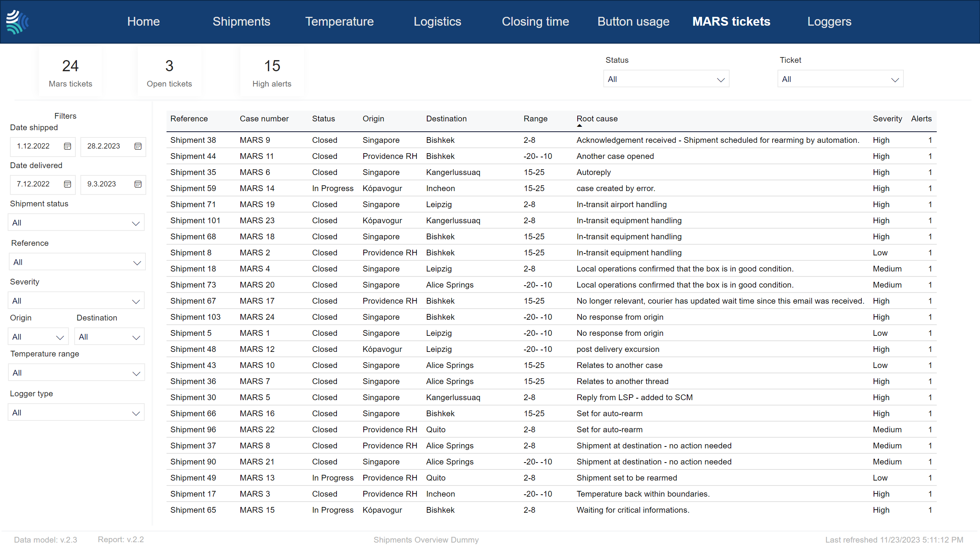Open calendar for Date delivered start 7.12.2022
The image size is (980, 551).
pos(67,184)
